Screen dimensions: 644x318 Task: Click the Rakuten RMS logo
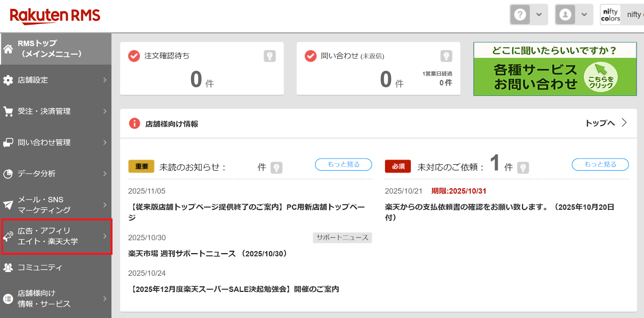pyautogui.click(x=55, y=16)
